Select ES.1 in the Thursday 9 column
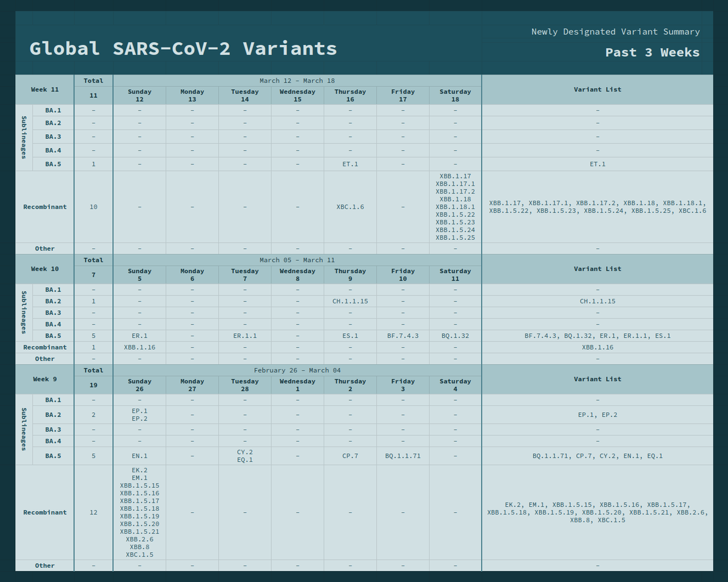Viewport: 728px width, 582px height. coord(350,336)
